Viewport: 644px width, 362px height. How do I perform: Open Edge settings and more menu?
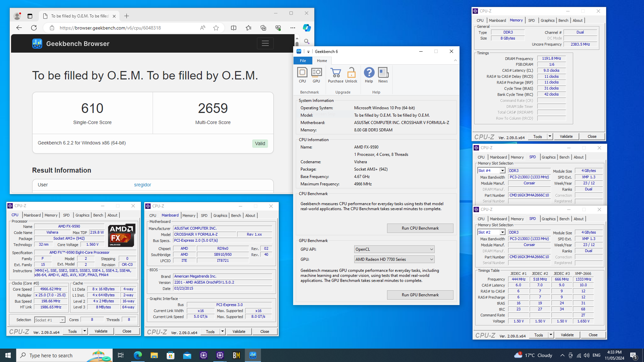point(293,28)
